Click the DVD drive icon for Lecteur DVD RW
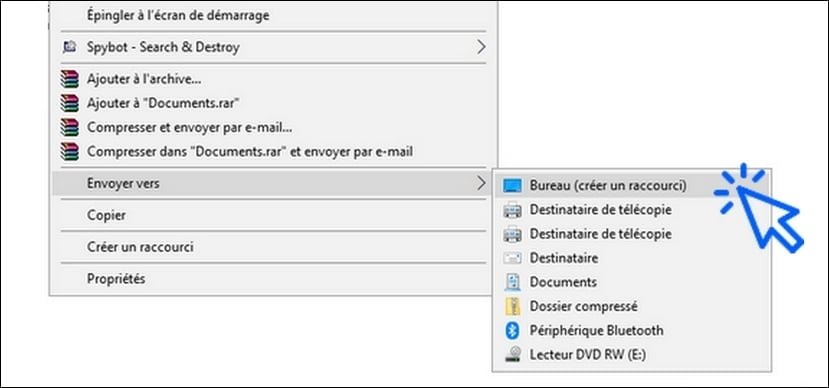The image size is (829, 388). 512,354
